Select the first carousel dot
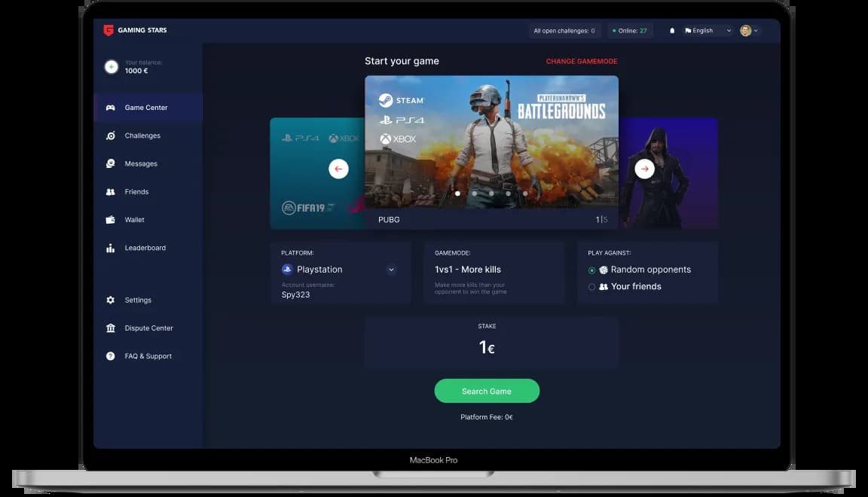Screen dimensions: 868x497 (457, 194)
